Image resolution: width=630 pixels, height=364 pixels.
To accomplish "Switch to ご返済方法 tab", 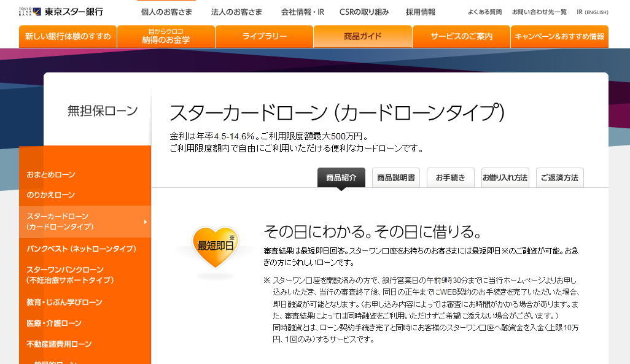I will 559,177.
